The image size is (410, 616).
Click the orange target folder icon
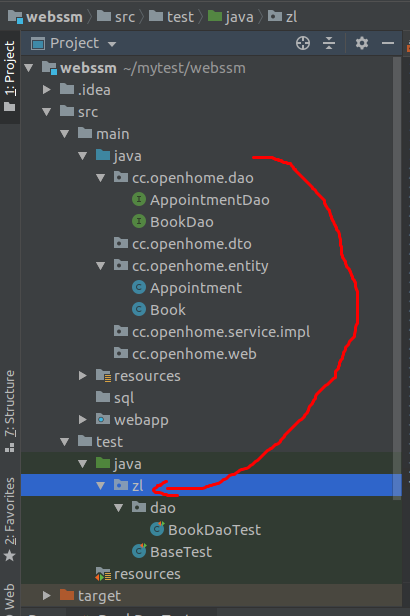coord(67,595)
